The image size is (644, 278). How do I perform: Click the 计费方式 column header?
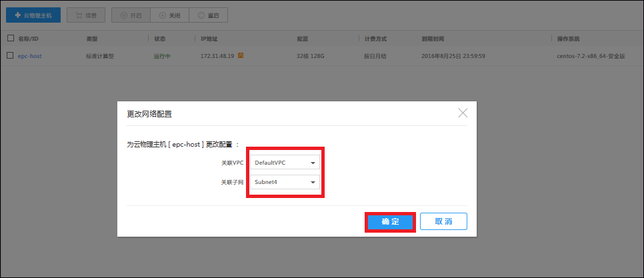(x=376, y=39)
